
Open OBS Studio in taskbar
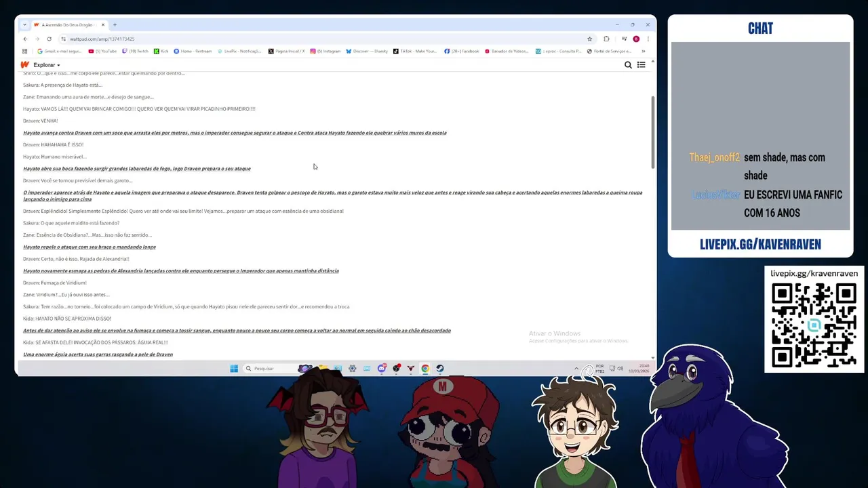[x=396, y=369]
